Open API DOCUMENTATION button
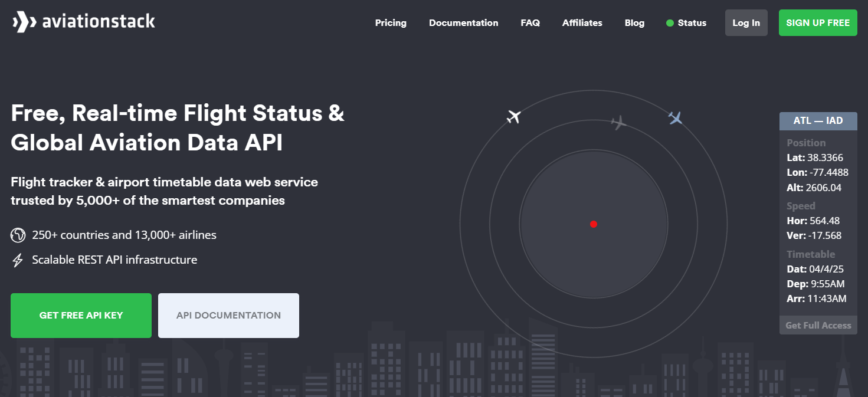Viewport: 868px width, 397px height. click(228, 316)
